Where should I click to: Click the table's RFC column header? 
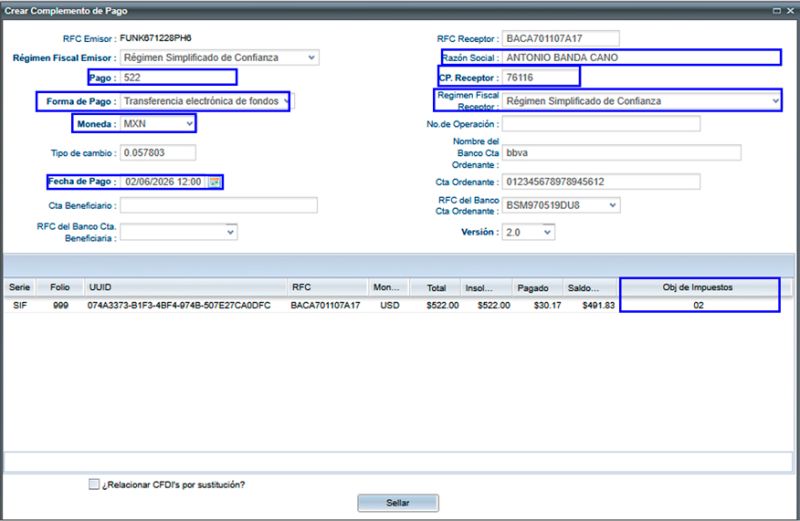328,287
